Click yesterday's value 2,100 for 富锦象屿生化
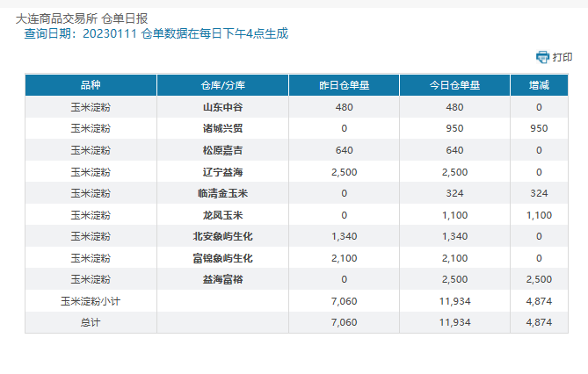588x374 pixels. point(344,258)
